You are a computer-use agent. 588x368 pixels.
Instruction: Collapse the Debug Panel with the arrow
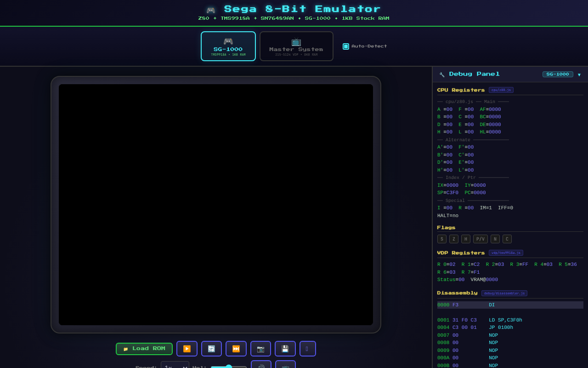tap(579, 75)
